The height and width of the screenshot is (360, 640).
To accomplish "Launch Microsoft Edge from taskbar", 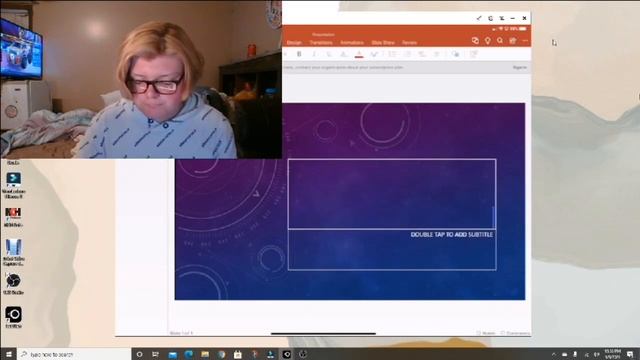I will tap(189, 354).
